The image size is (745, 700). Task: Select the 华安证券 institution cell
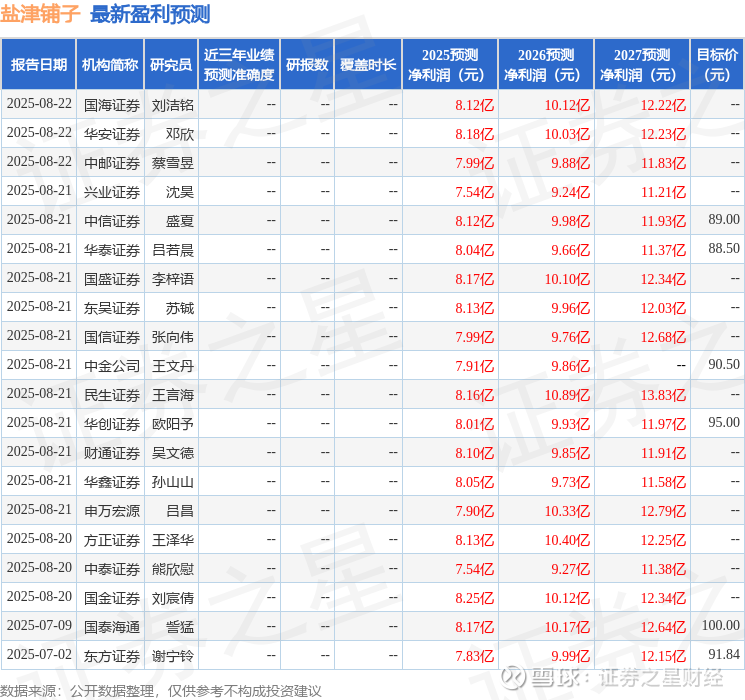(x=112, y=134)
